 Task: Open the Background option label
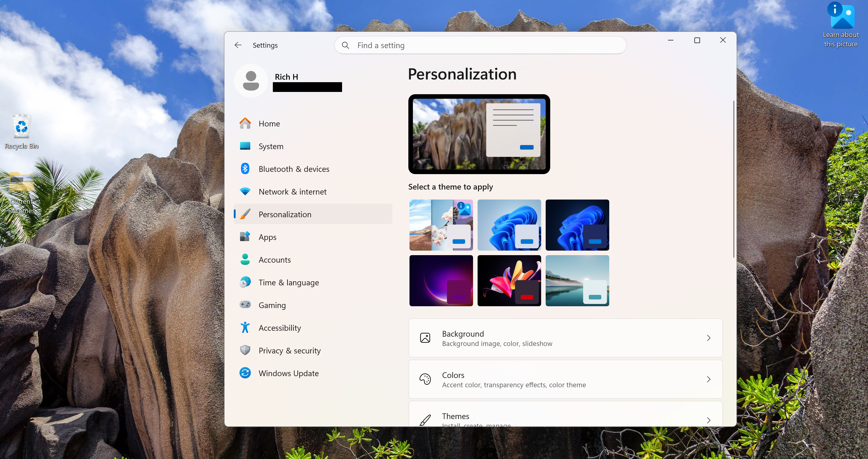(463, 334)
